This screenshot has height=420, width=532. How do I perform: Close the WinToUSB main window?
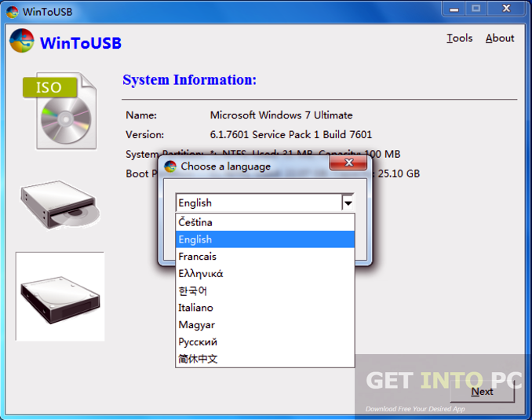pos(506,9)
